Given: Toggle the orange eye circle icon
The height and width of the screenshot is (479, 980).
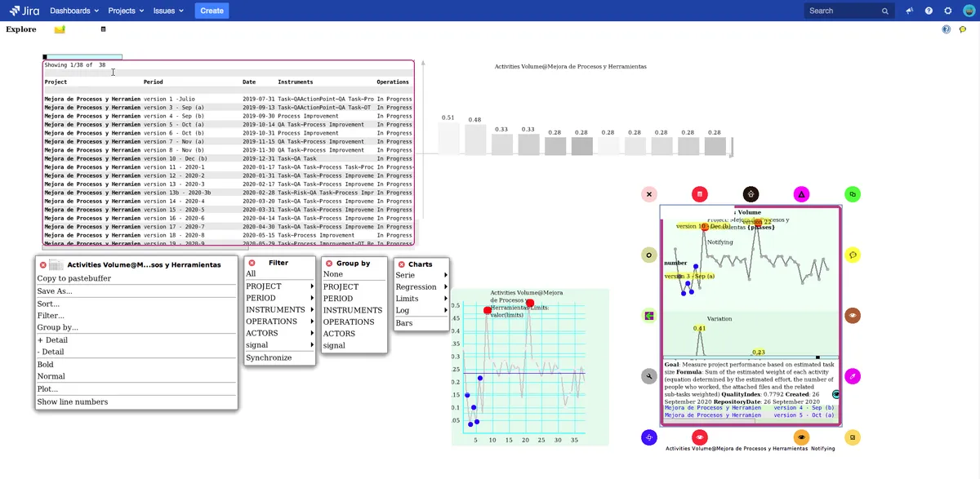Looking at the screenshot, I should pos(802,437).
